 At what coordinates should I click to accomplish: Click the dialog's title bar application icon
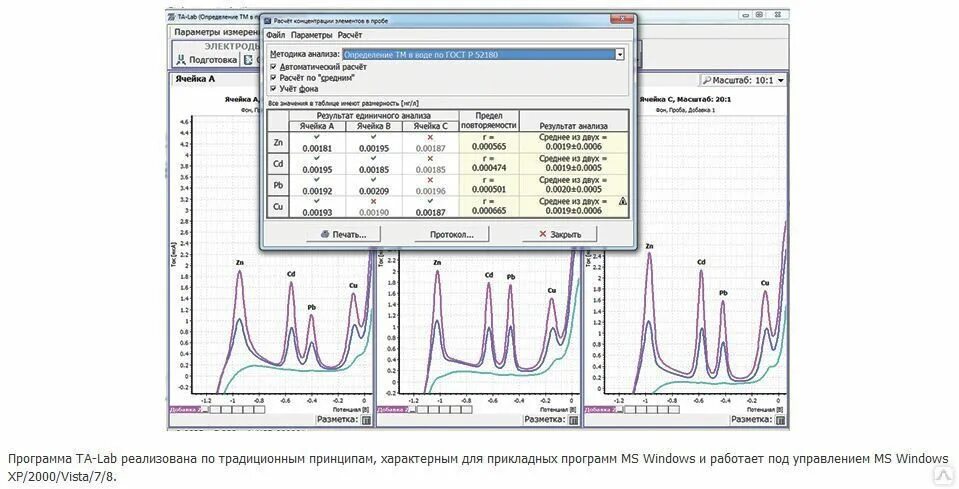click(x=267, y=20)
